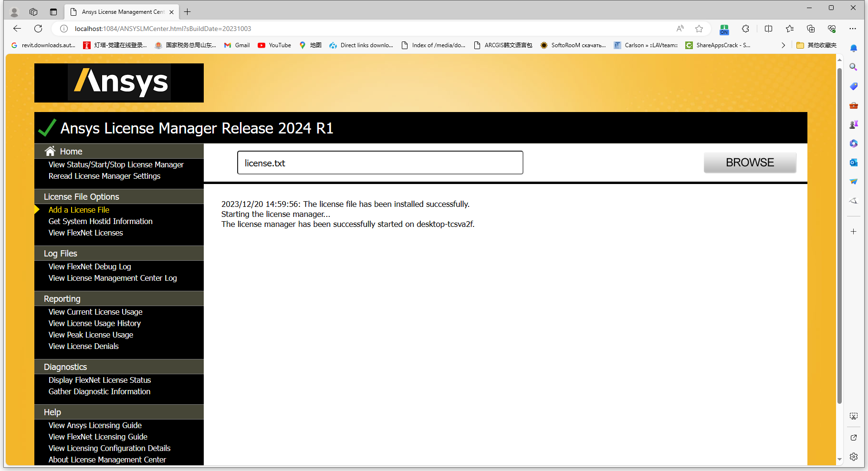Toggle Split screen icon
Viewport: 868px width, 471px height.
click(x=768, y=29)
